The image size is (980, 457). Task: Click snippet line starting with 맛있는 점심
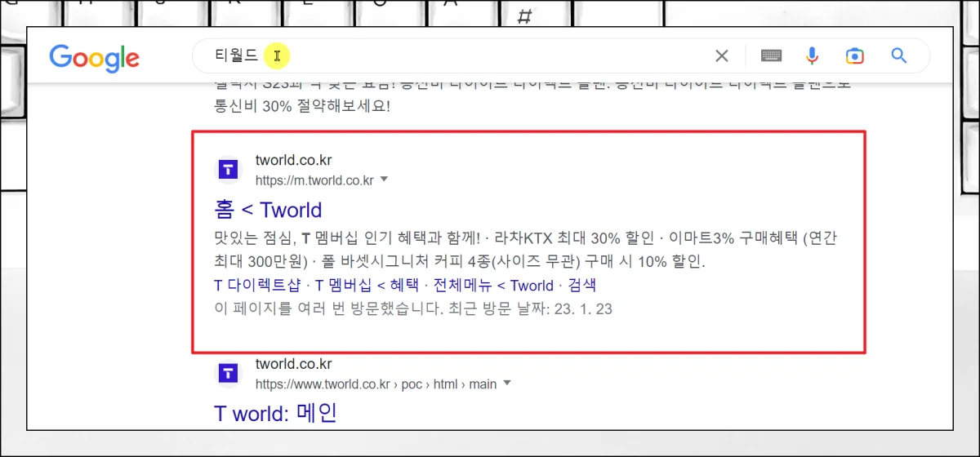tap(526, 239)
